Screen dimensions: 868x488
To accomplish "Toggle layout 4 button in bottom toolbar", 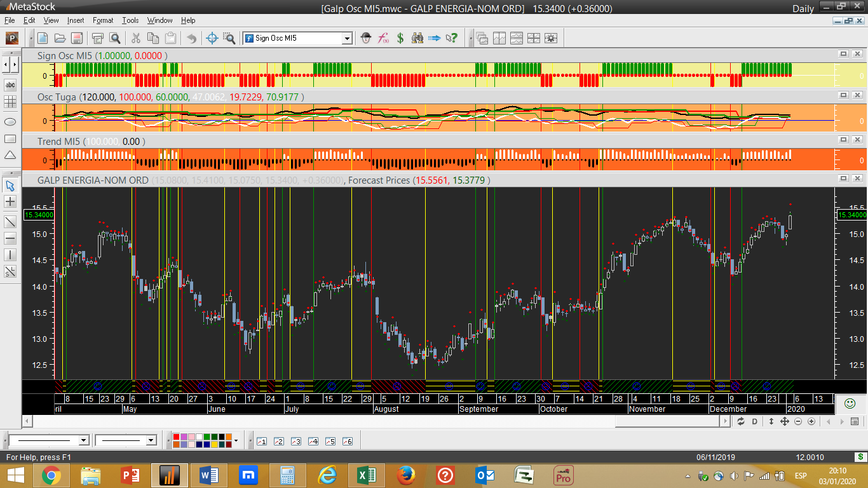I will (x=313, y=441).
